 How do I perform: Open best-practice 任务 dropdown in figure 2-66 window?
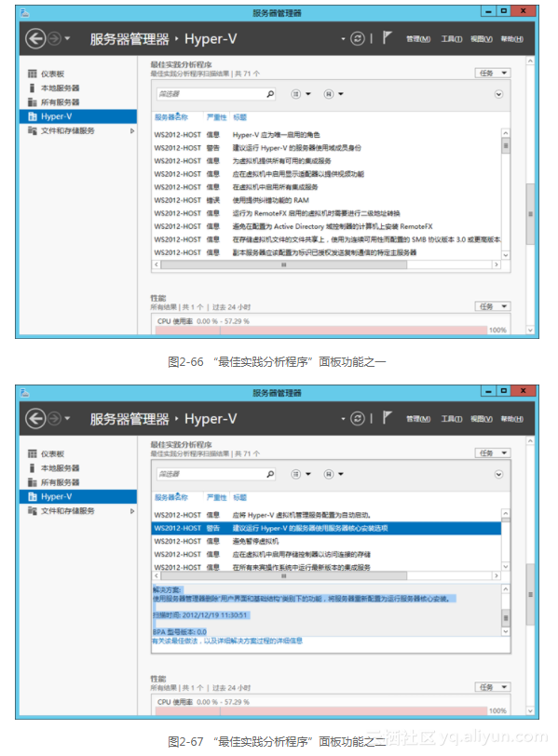(493, 73)
